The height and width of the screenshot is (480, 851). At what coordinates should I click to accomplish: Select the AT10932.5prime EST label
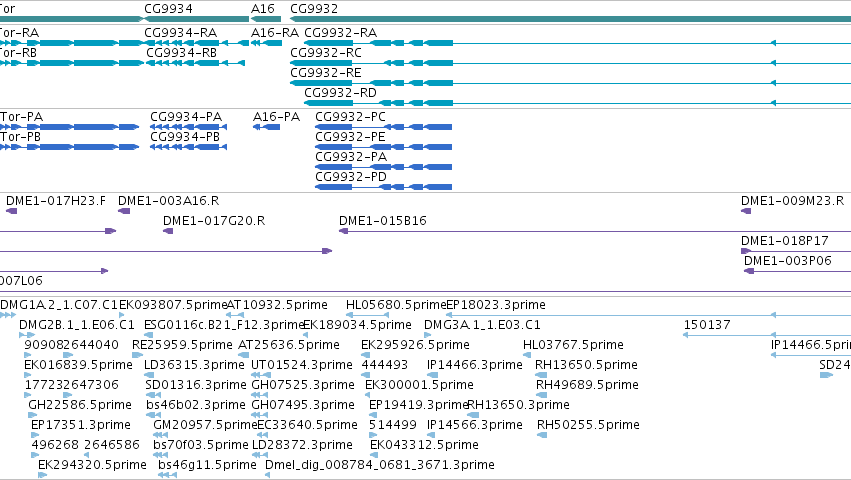[x=277, y=305]
